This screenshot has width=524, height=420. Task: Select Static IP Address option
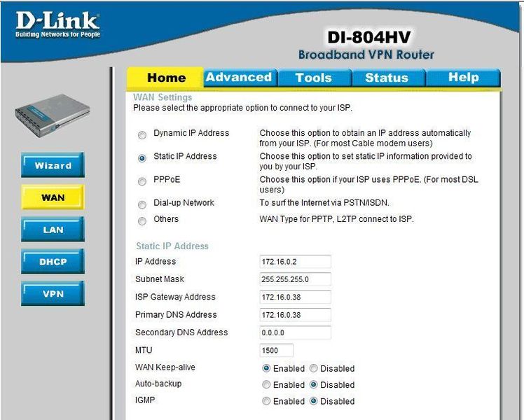(142, 158)
